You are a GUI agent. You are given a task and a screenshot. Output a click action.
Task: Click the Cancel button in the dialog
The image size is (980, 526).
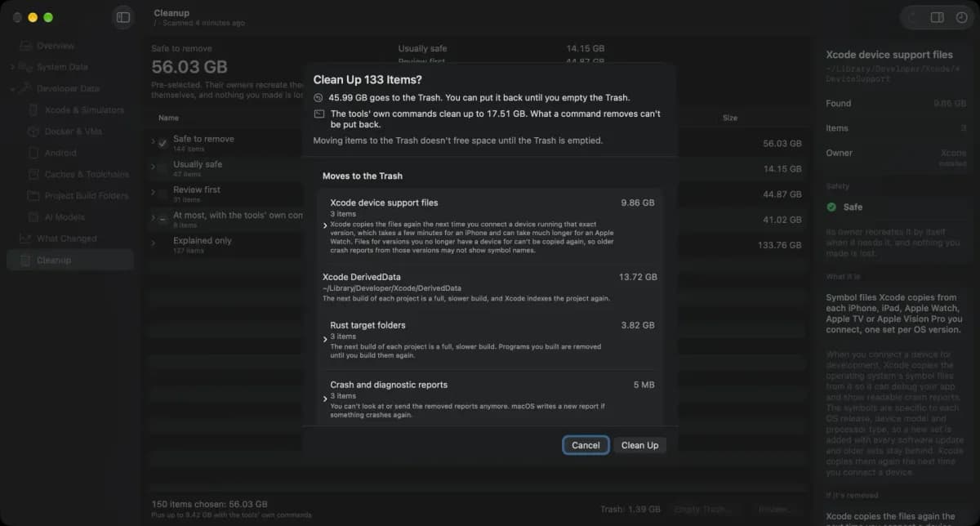(586, 445)
